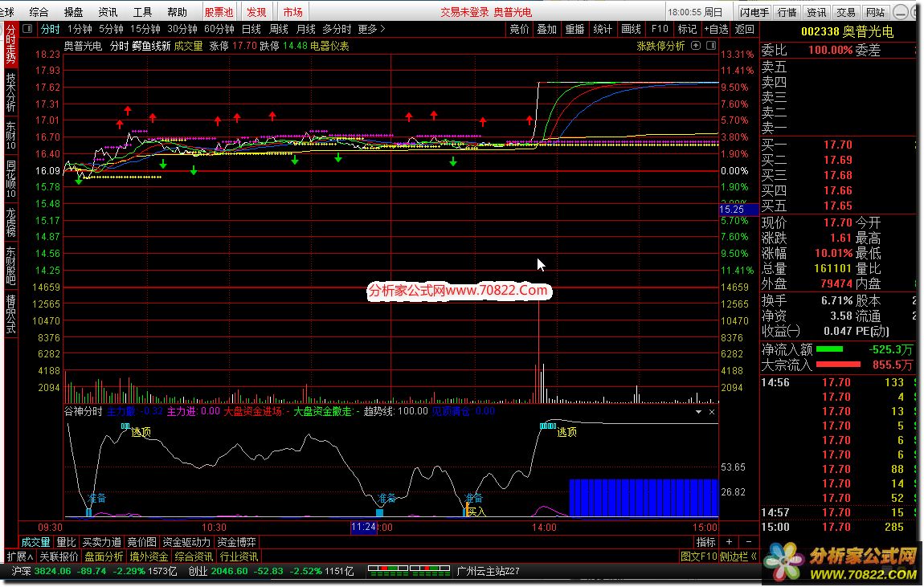Click the 重播 replay button
The height and width of the screenshot is (587, 924).
click(x=575, y=29)
